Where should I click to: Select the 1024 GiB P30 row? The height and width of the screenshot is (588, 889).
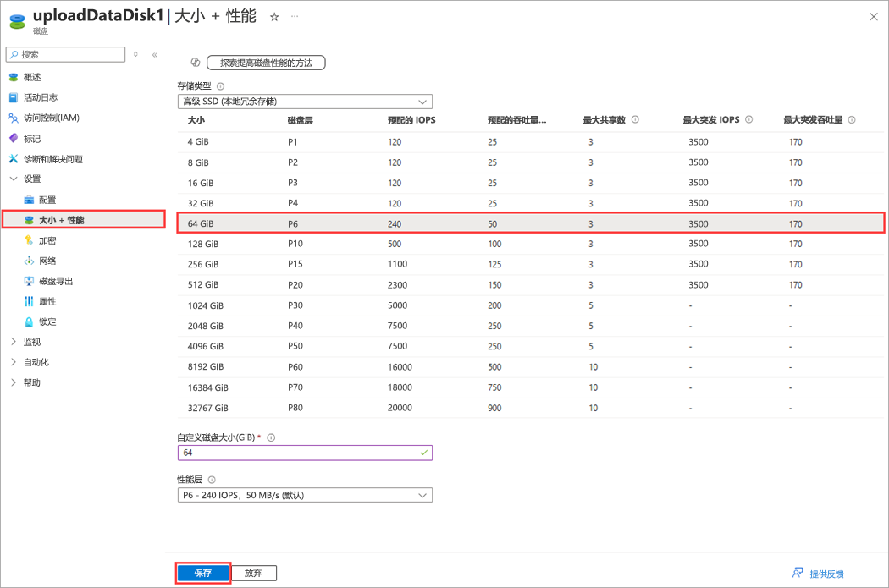coord(531,305)
